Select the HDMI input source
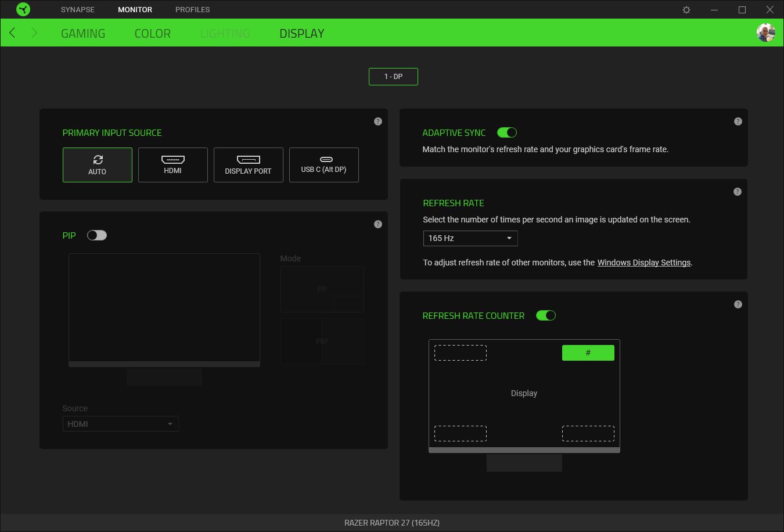The height and width of the screenshot is (532, 784). point(173,165)
